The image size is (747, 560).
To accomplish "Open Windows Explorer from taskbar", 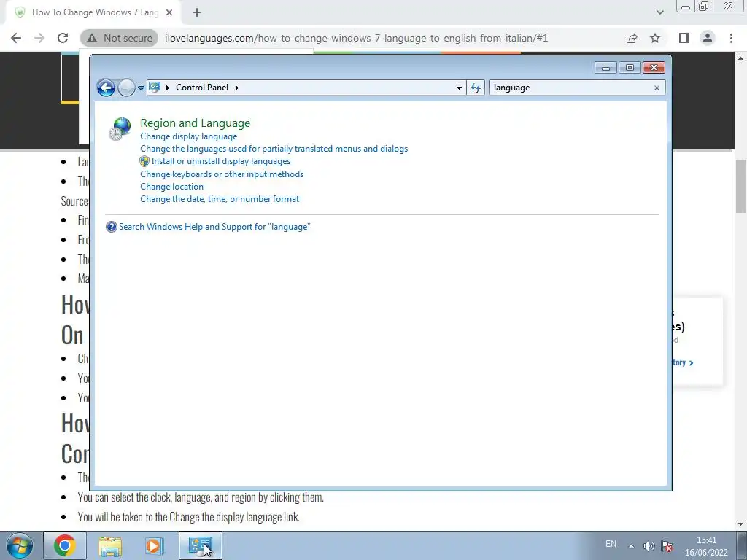I will click(110, 545).
